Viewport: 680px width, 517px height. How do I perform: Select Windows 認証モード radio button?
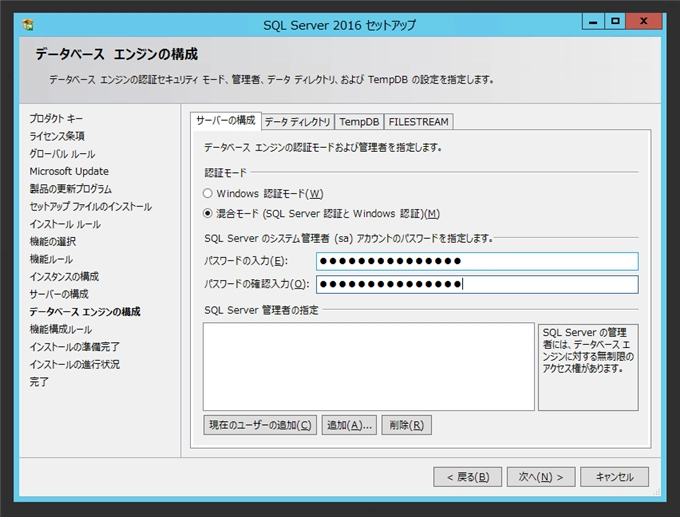coord(208,193)
